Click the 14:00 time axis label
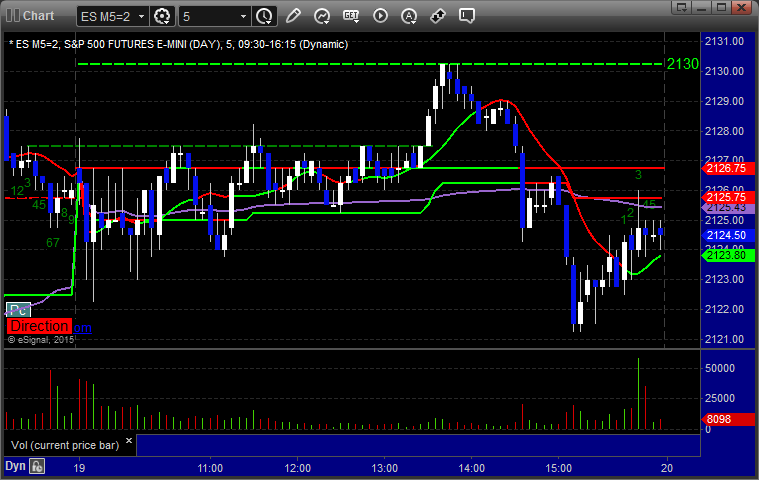This screenshot has width=759, height=480. pos(471,468)
